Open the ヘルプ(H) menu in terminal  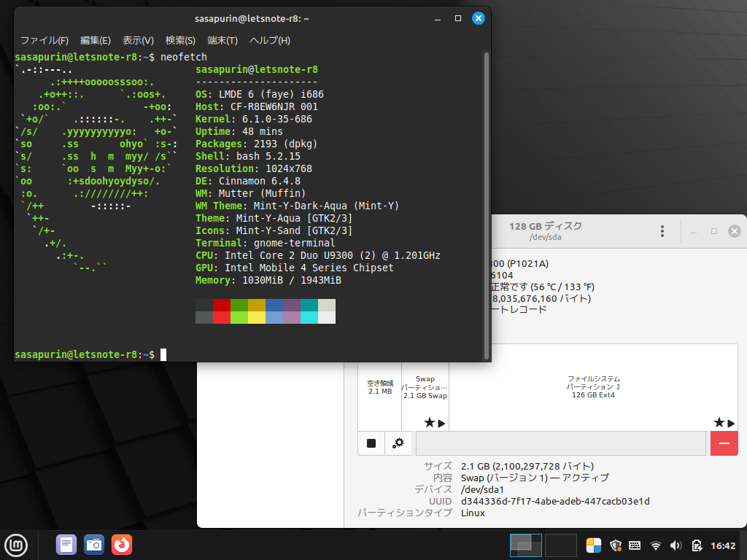point(270,41)
